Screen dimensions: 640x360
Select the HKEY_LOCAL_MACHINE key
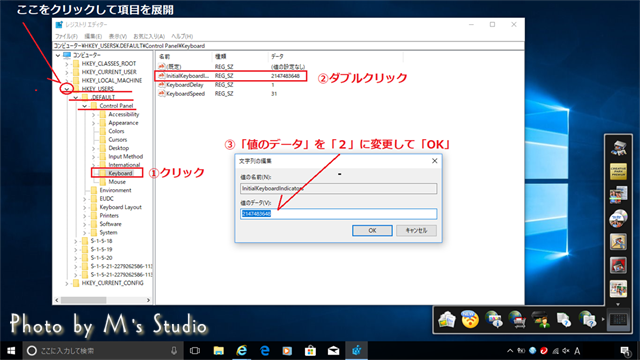[x=111, y=81]
